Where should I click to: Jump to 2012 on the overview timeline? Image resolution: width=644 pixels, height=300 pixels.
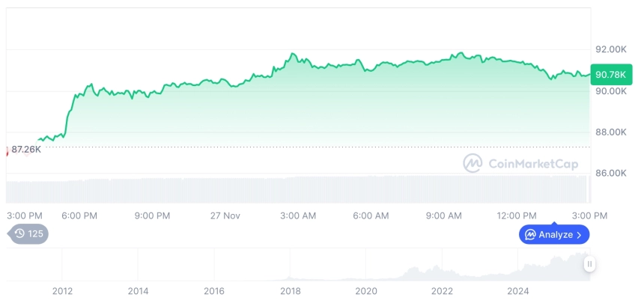[x=62, y=291]
